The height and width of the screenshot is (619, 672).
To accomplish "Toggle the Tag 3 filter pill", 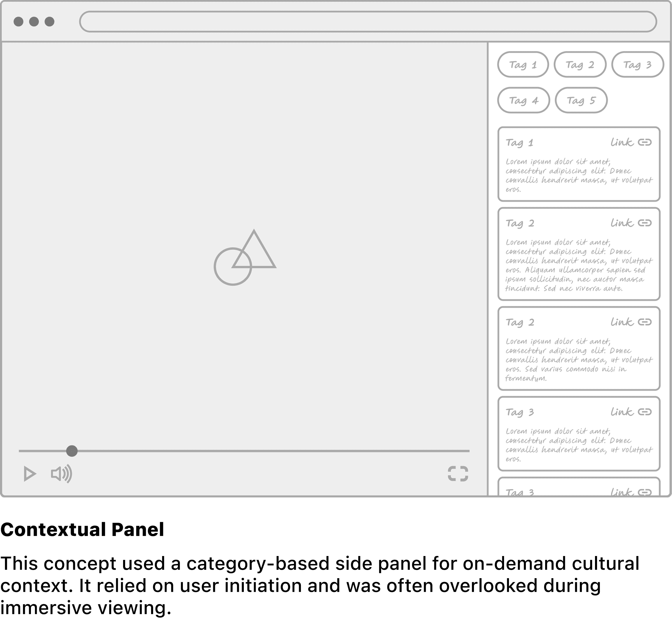I will click(637, 65).
